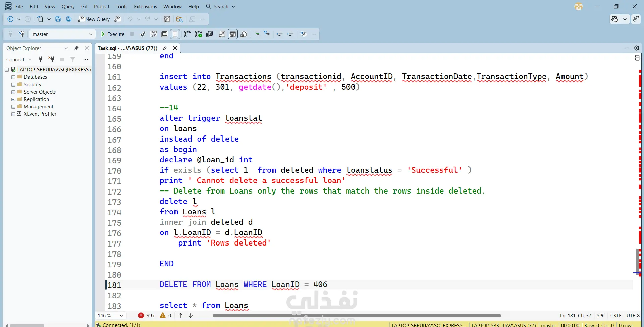Expand the Replication folder

point(13,99)
